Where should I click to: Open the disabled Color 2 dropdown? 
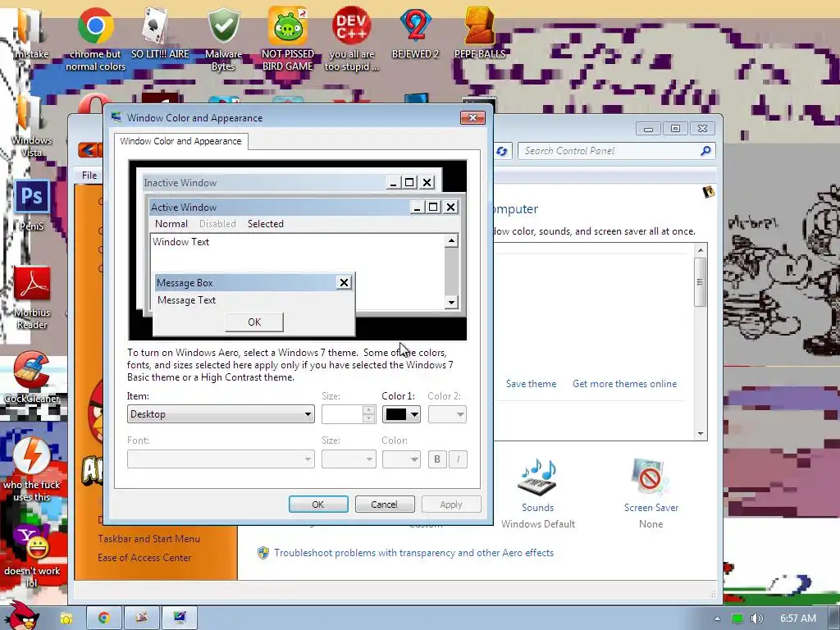[447, 414]
